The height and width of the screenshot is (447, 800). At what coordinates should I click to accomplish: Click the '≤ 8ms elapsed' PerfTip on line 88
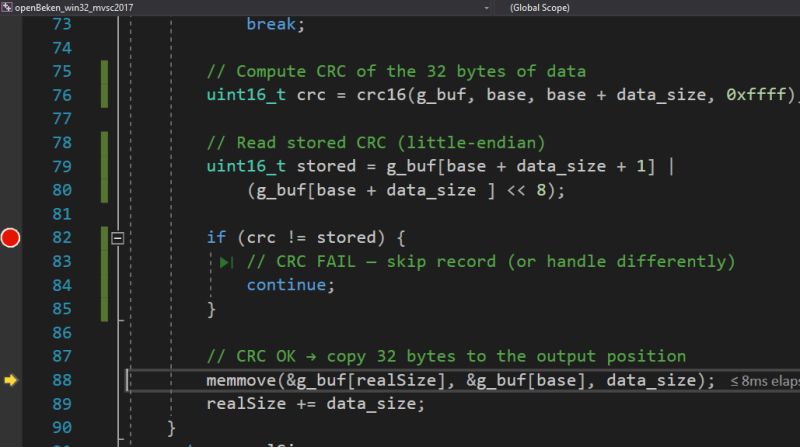point(764,381)
